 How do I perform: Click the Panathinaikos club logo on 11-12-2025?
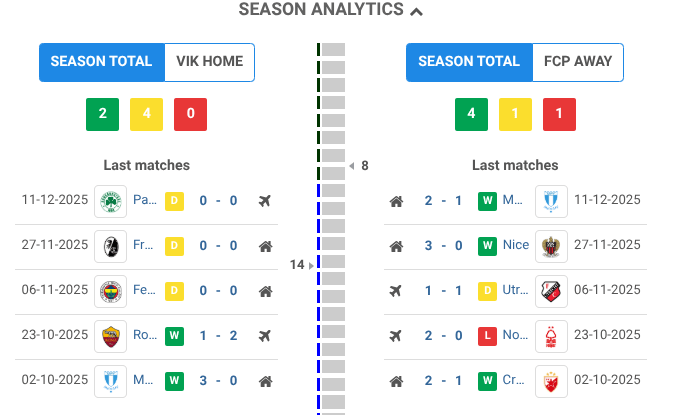pos(110,201)
